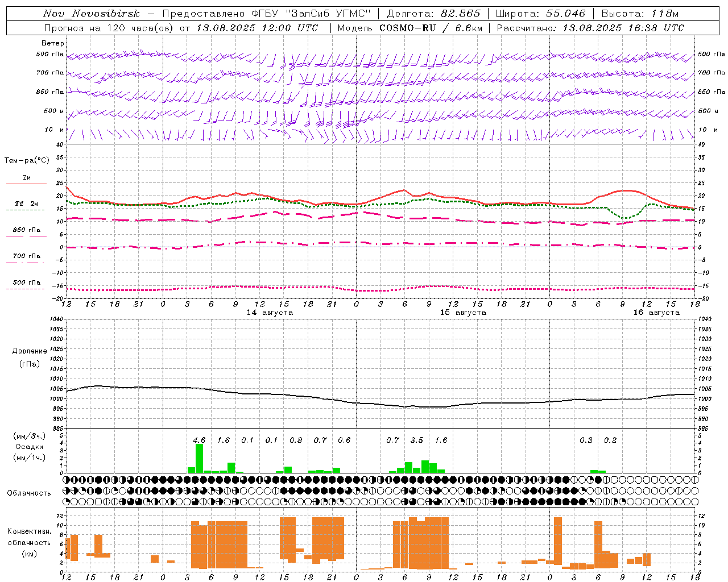Click the Ветер panel label
Viewport: 728px width, 582px height.
pos(53,43)
